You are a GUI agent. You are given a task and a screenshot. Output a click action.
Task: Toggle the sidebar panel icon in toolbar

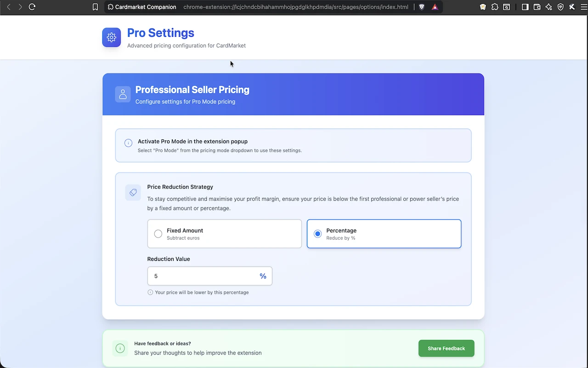(525, 7)
